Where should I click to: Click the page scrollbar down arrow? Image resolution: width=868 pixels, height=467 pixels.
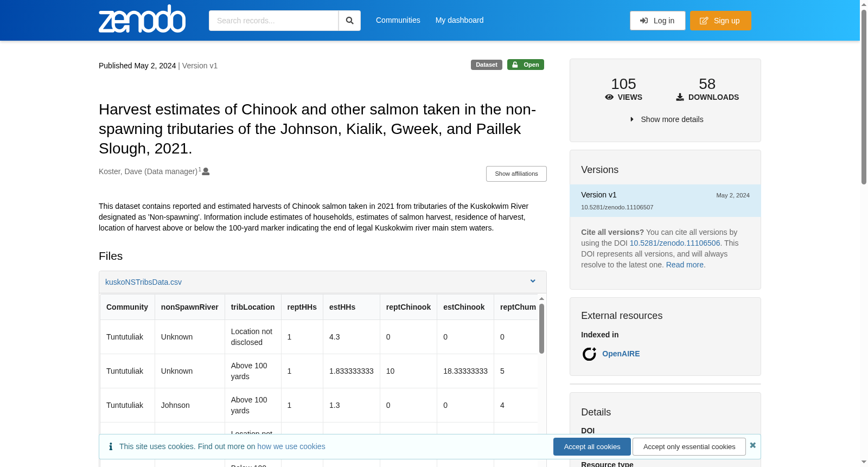click(x=864, y=462)
